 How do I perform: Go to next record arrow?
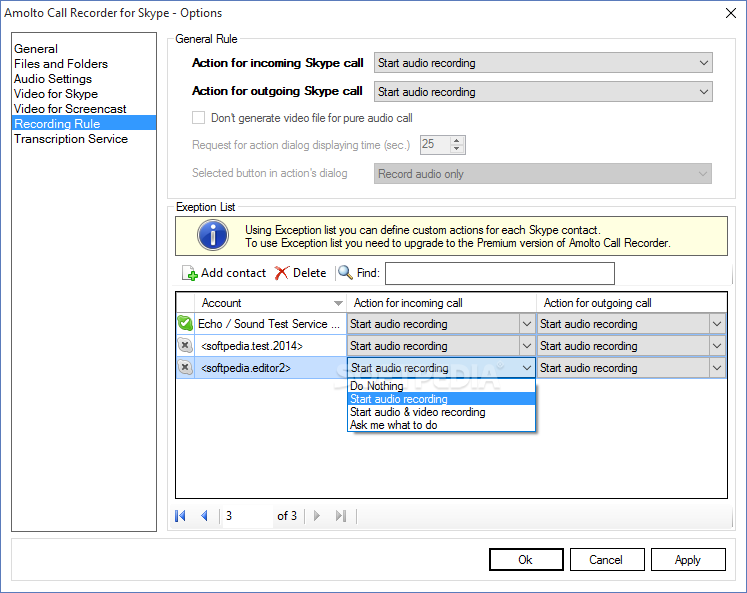317,516
